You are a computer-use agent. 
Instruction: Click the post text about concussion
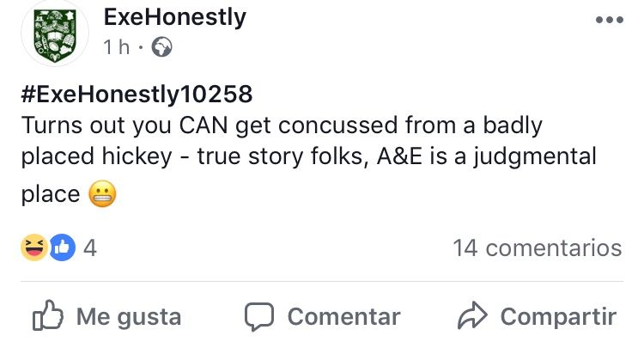coord(308,160)
